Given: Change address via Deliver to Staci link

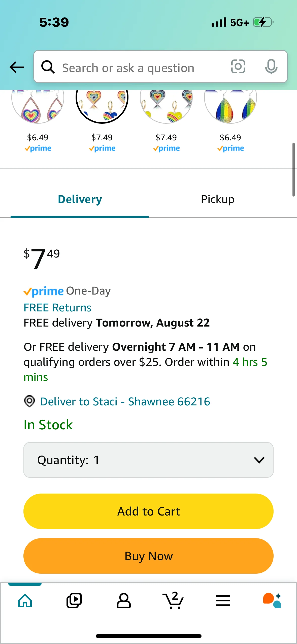Looking at the screenshot, I should [125, 402].
